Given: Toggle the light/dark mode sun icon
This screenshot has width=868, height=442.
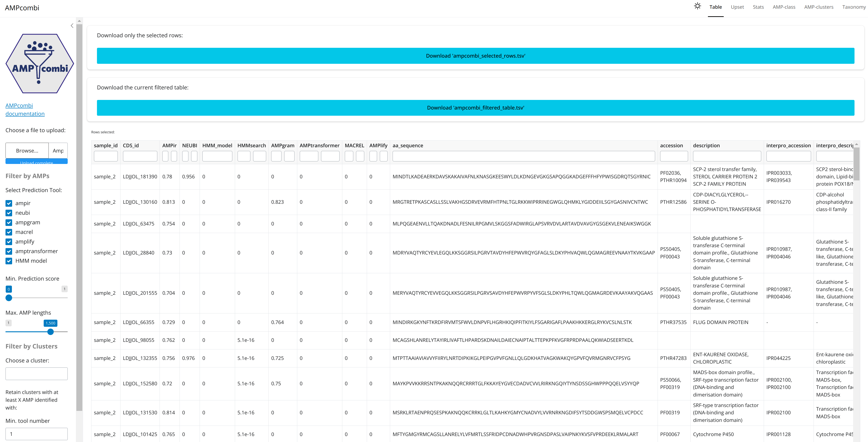Looking at the screenshot, I should coord(697,6).
